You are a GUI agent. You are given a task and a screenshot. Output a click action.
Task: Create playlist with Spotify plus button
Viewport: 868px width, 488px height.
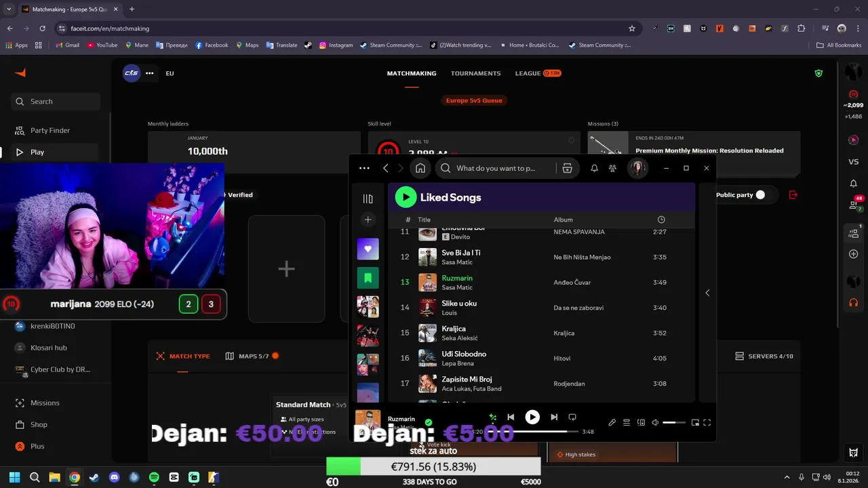pos(368,220)
